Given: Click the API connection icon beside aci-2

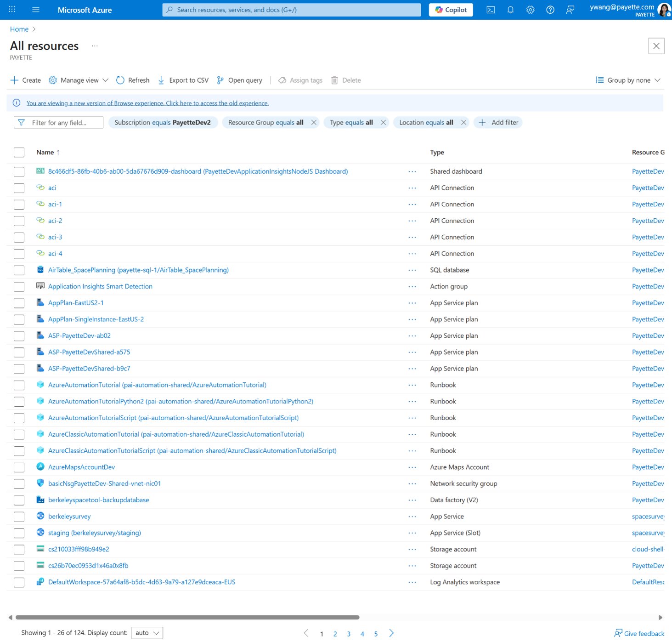Looking at the screenshot, I should coord(40,220).
